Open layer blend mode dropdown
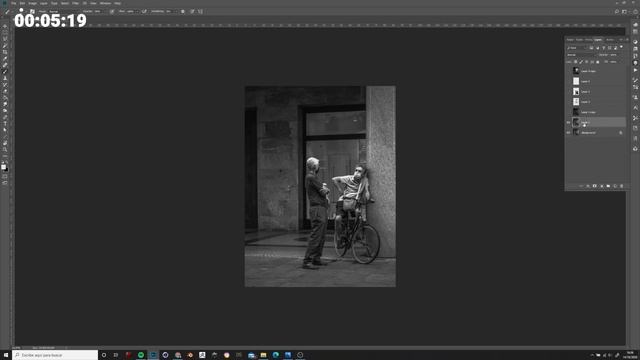The width and height of the screenshot is (640, 360). point(581,55)
